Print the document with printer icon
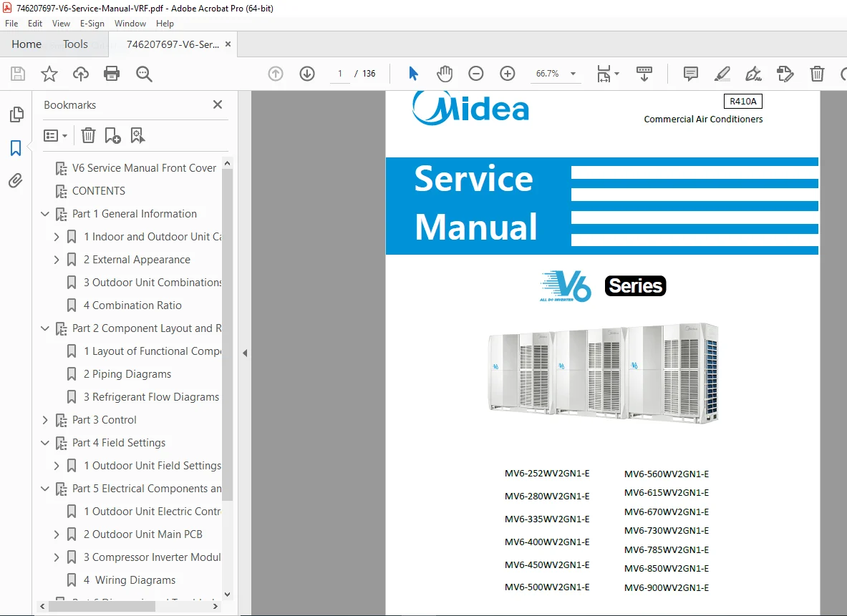The height and width of the screenshot is (616, 847). pyautogui.click(x=112, y=74)
